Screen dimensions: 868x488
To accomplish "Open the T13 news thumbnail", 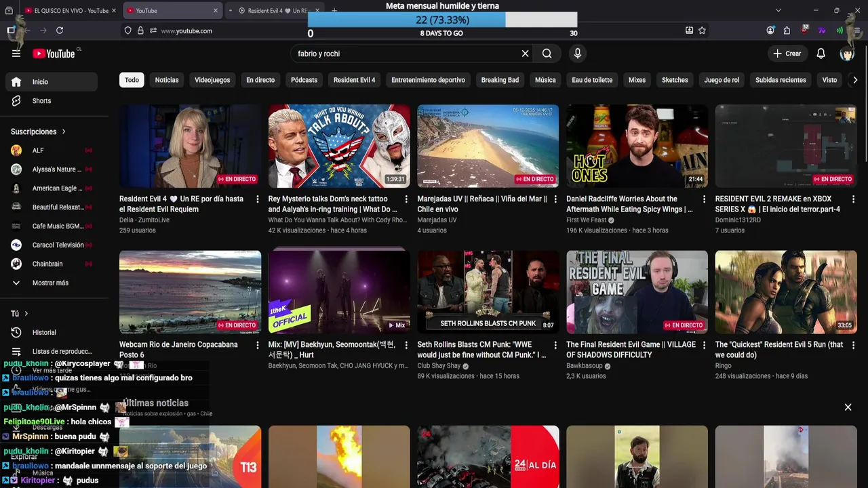I will (x=190, y=457).
